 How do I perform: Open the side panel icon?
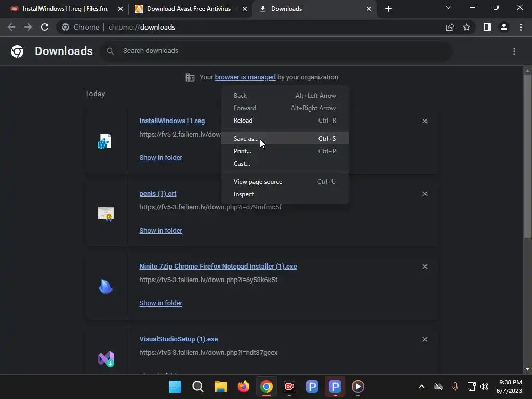pyautogui.click(x=487, y=27)
